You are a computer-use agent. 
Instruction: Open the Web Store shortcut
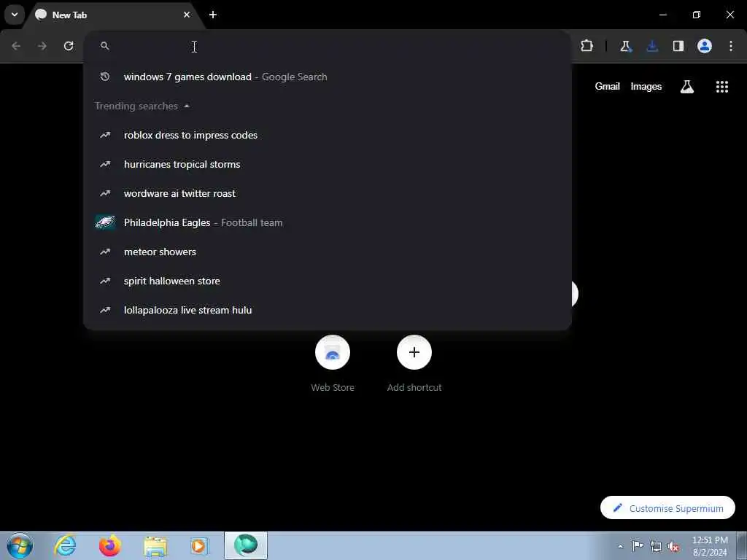point(333,364)
